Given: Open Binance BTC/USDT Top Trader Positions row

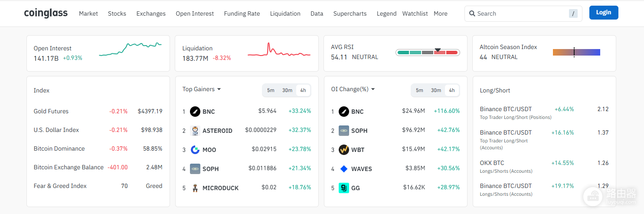Looking at the screenshot, I should coord(544,113).
